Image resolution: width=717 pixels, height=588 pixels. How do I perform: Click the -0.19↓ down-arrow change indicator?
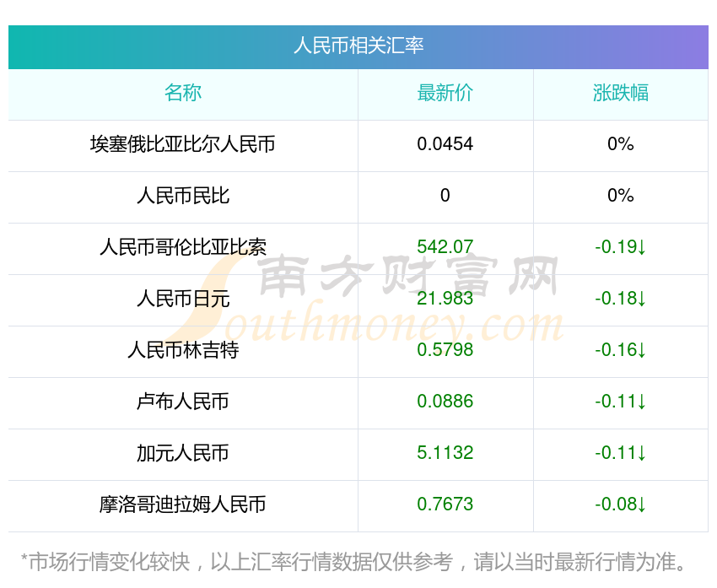(x=620, y=247)
